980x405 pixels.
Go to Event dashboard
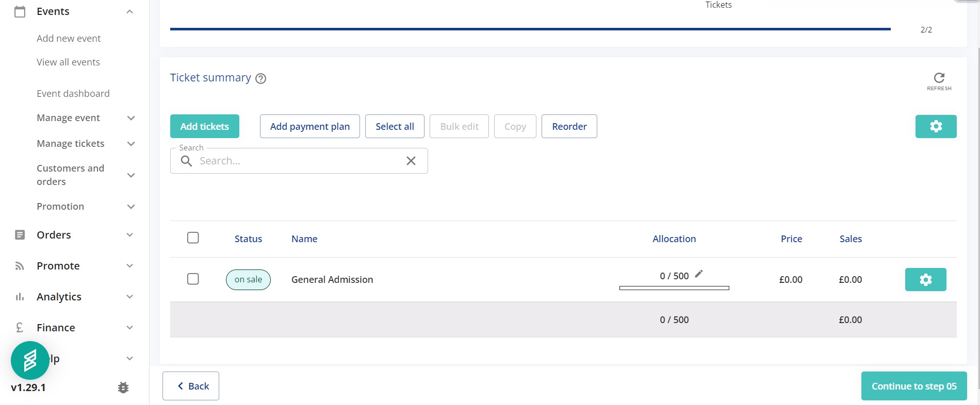pos(73,93)
